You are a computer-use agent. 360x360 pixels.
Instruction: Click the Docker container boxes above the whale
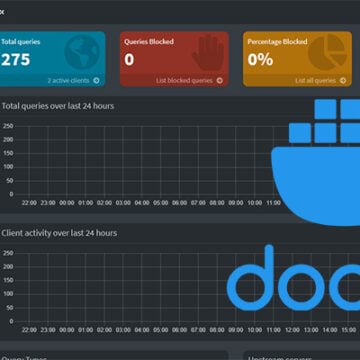click(x=324, y=121)
